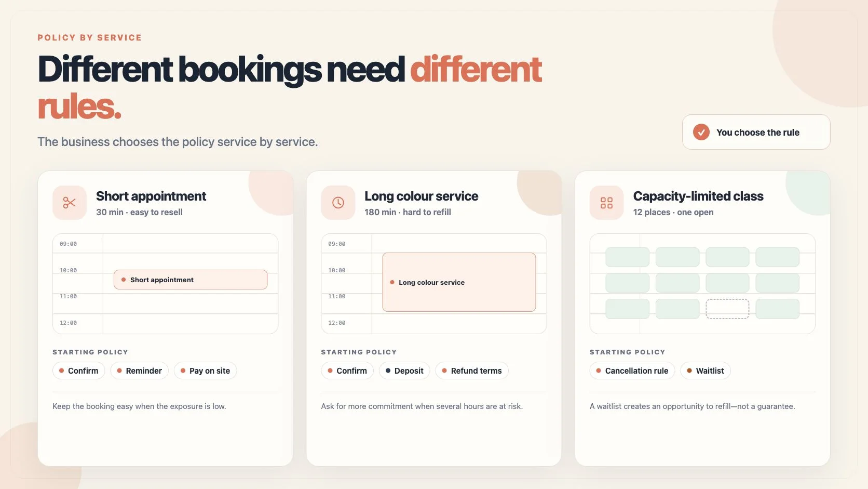Click the scissors icon on Short appointment card
Image resolution: width=868 pixels, height=489 pixels.
pos(70,203)
